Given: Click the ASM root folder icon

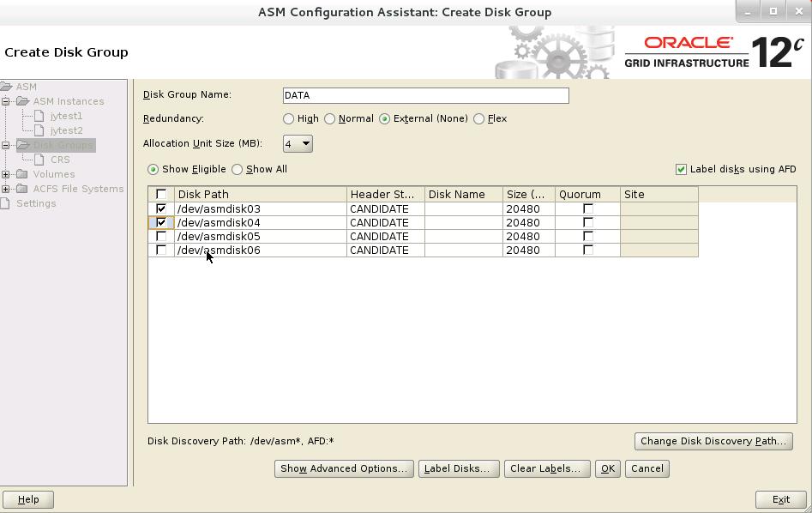Looking at the screenshot, I should click(6, 87).
